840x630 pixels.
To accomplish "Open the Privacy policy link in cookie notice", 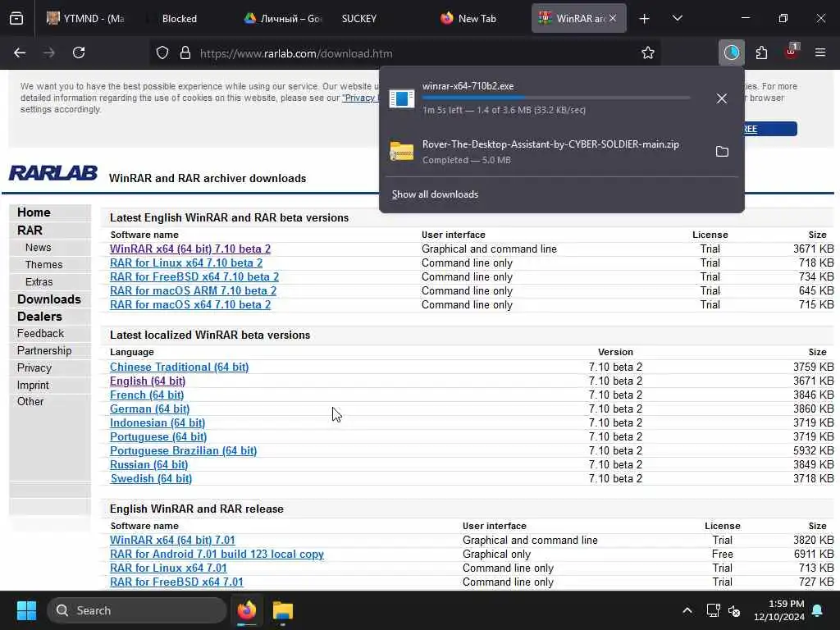I will tap(361, 98).
